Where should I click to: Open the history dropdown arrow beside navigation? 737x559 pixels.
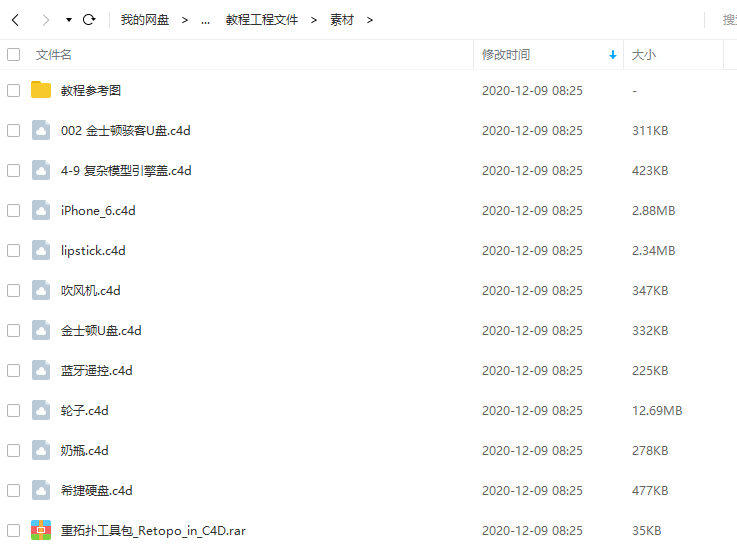[68, 20]
